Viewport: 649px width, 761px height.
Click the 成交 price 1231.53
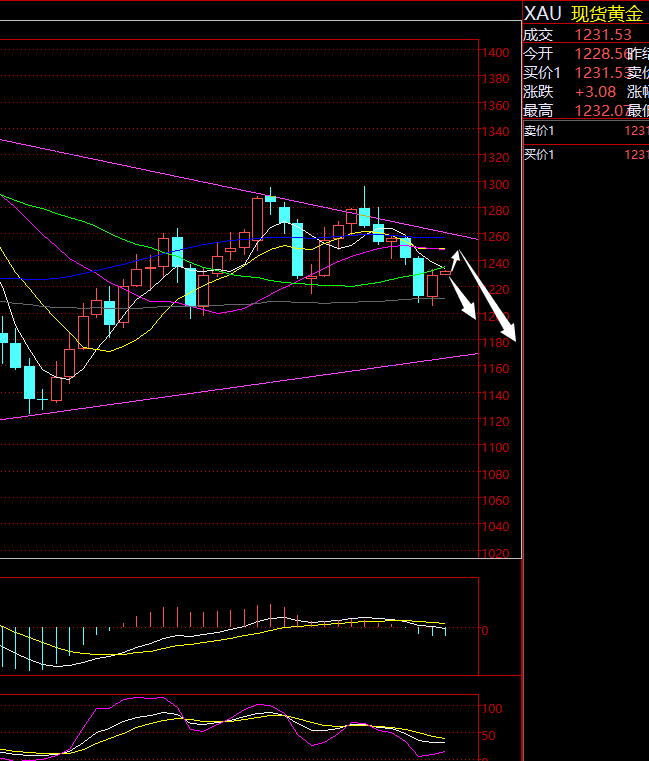pyautogui.click(x=602, y=34)
